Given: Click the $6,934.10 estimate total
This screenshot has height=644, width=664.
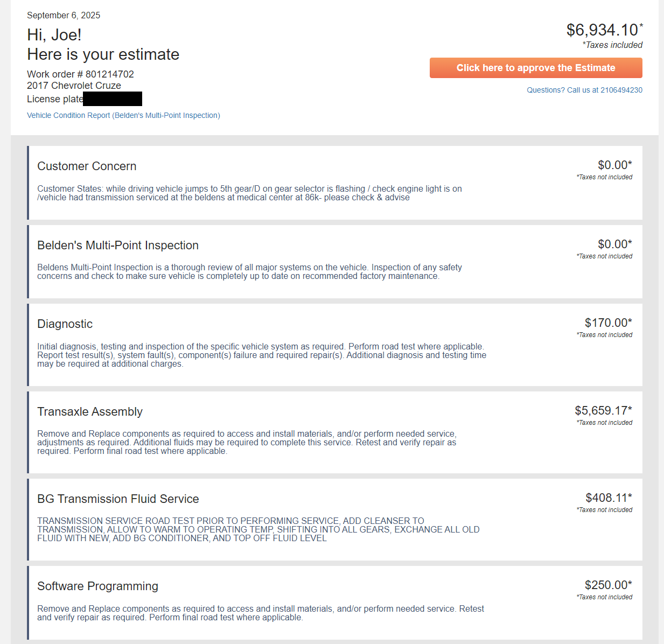Looking at the screenshot, I should point(602,30).
